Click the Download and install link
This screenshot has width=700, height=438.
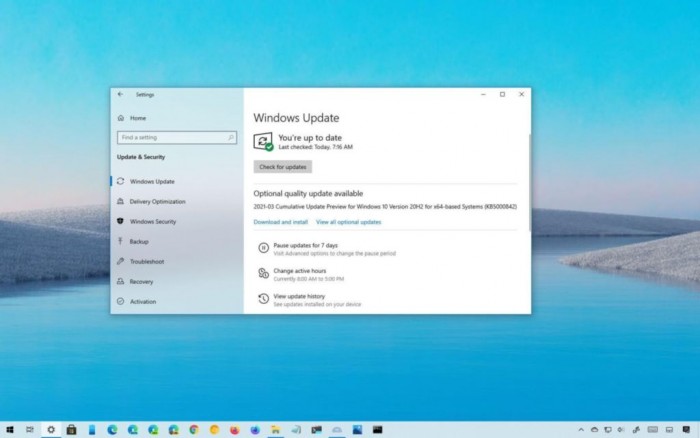280,222
